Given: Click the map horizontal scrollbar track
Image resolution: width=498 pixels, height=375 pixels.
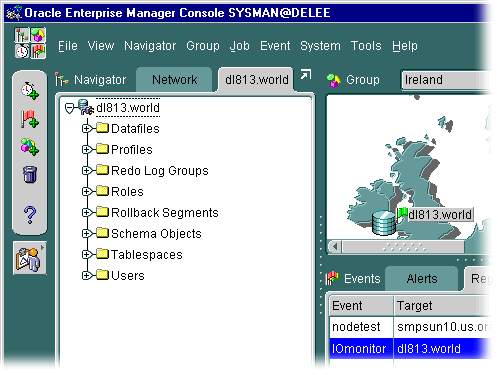Looking at the screenshot, I should [x=403, y=247].
